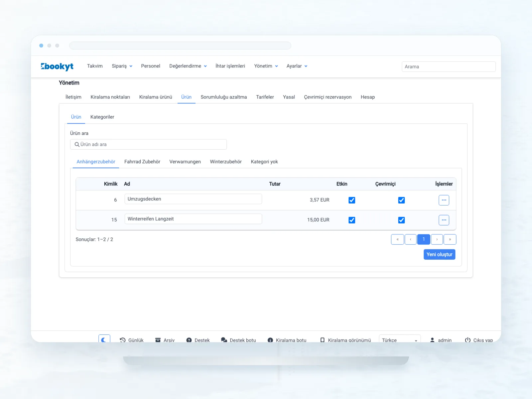This screenshot has height=399, width=532.
Task: Select page 1 pagination button
Action: click(x=424, y=239)
